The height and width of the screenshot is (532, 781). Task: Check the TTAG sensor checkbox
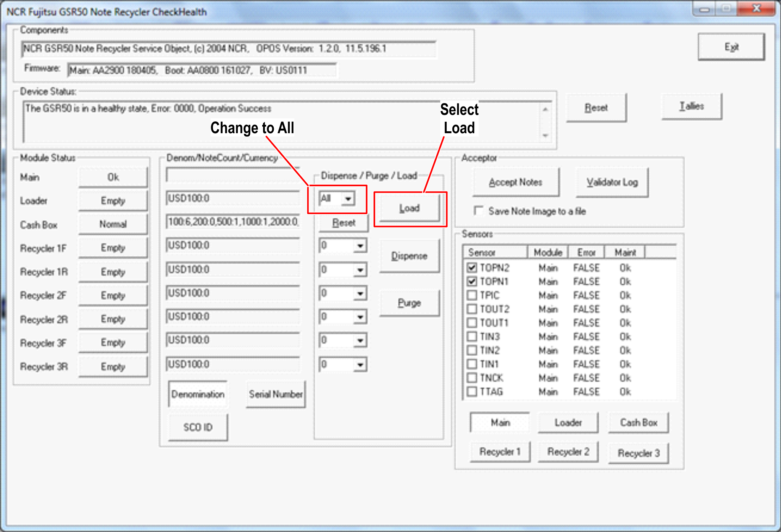(x=472, y=391)
